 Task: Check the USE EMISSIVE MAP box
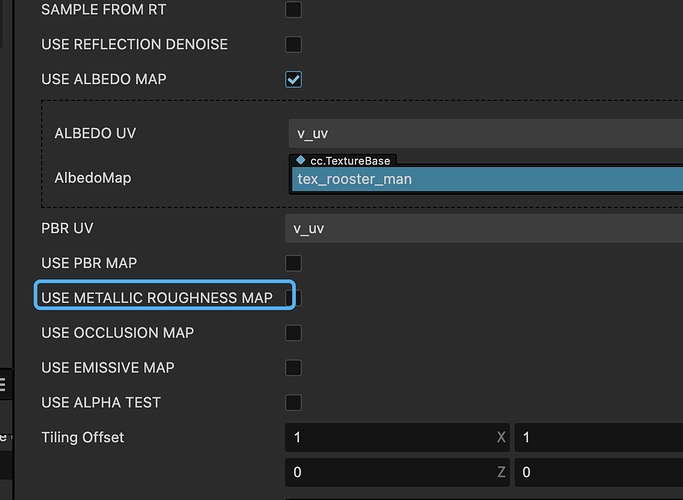[x=293, y=368]
